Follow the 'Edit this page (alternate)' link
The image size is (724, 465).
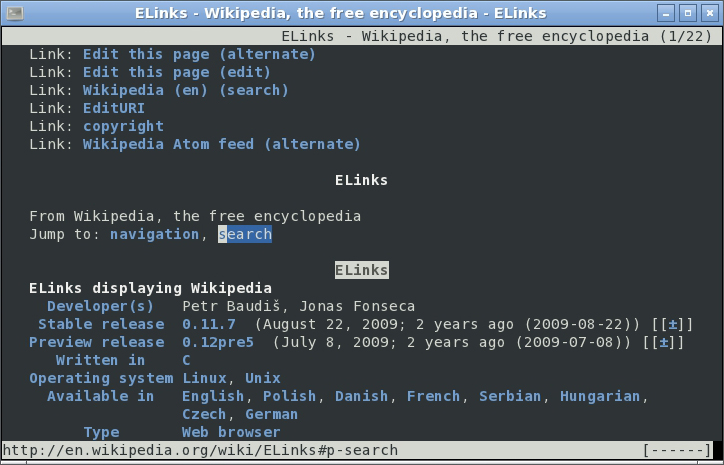[199, 54]
